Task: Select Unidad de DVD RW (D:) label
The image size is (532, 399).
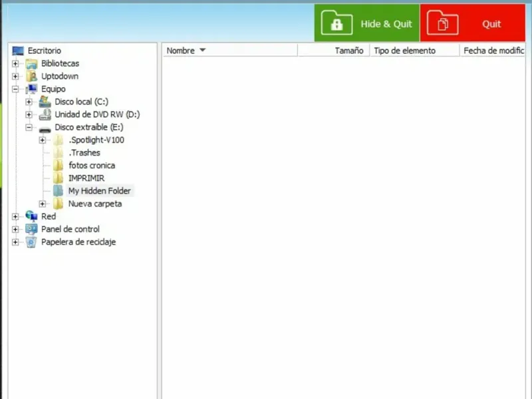Action: click(x=97, y=114)
